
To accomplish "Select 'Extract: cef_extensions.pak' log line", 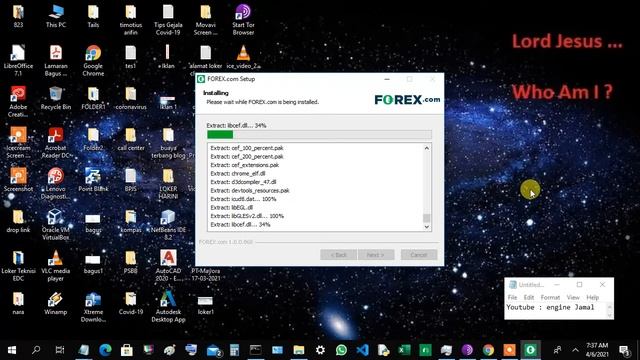I will point(244,165).
